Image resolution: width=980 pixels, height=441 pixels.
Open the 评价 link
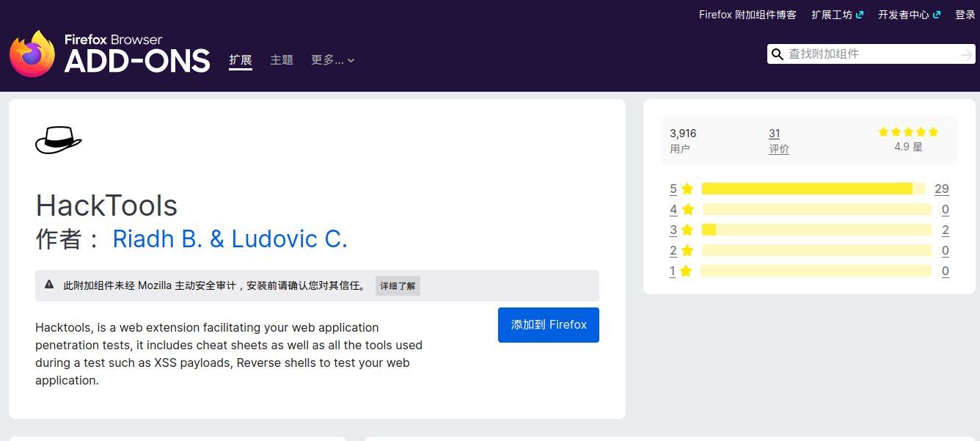tap(779, 149)
